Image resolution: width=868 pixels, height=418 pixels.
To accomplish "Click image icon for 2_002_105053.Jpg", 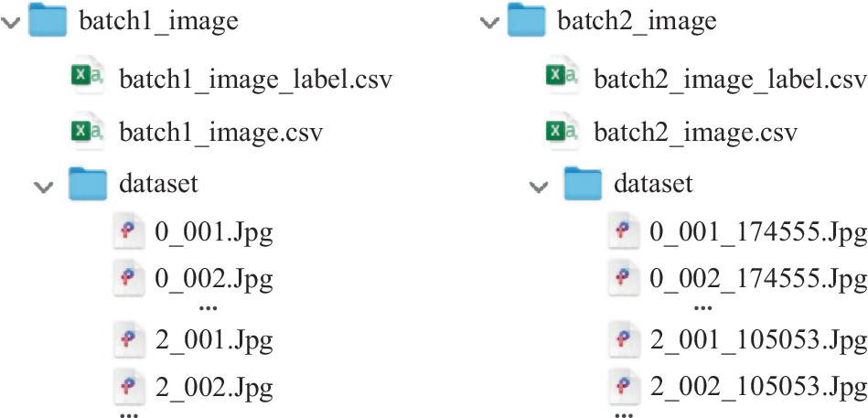I will click(624, 388).
